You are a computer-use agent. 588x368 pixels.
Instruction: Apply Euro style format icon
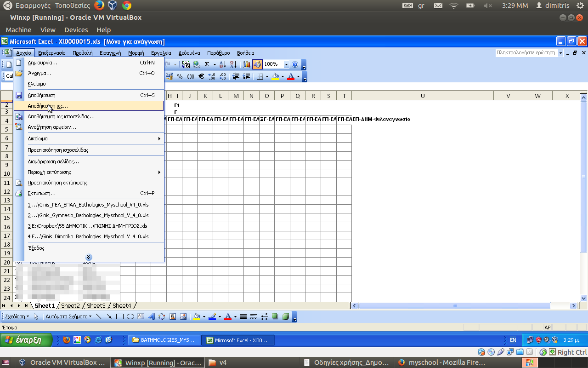click(201, 76)
